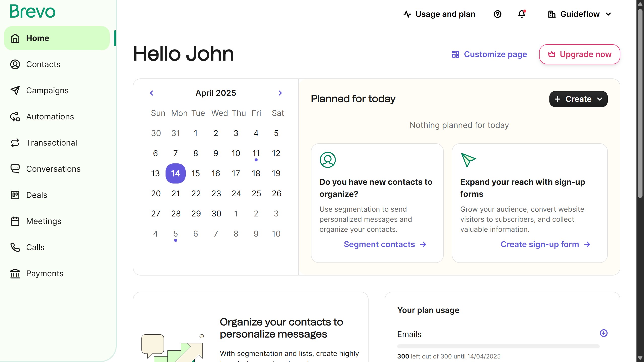Click the green contact icon in segmentation card
The height and width of the screenshot is (362, 644).
[x=328, y=160]
